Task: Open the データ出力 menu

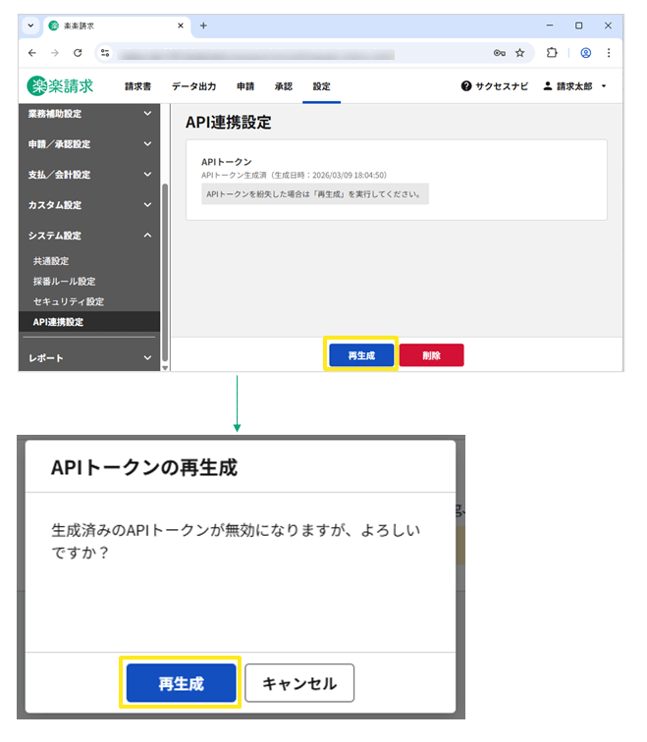Action: click(194, 86)
